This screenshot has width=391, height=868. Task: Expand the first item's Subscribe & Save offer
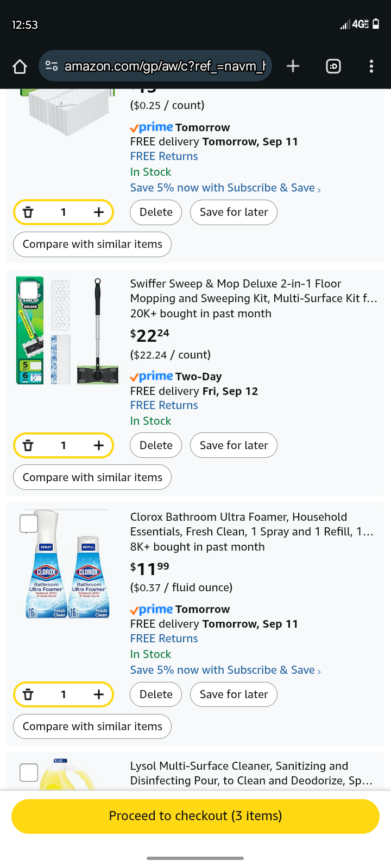point(225,188)
